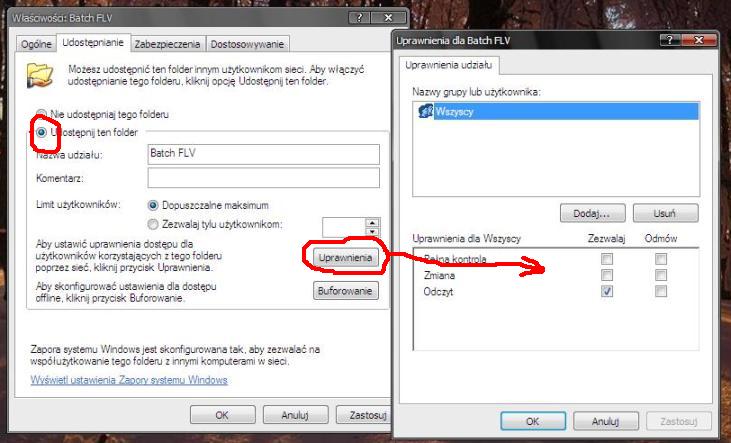Tick Odmów checkbox for Pełna kontrola
This screenshot has width=731, height=443.
661,259
